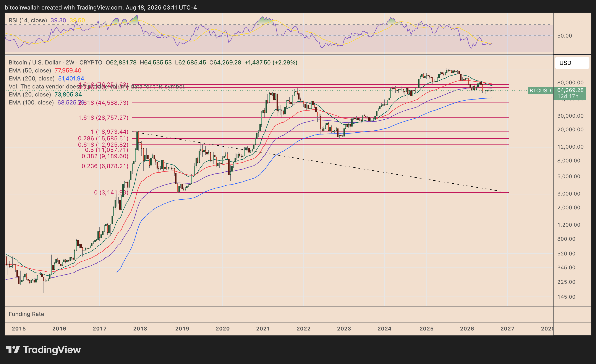Click the 8,000.00 price scale label
Viewport: 596px width, 364px height.
coord(569,161)
